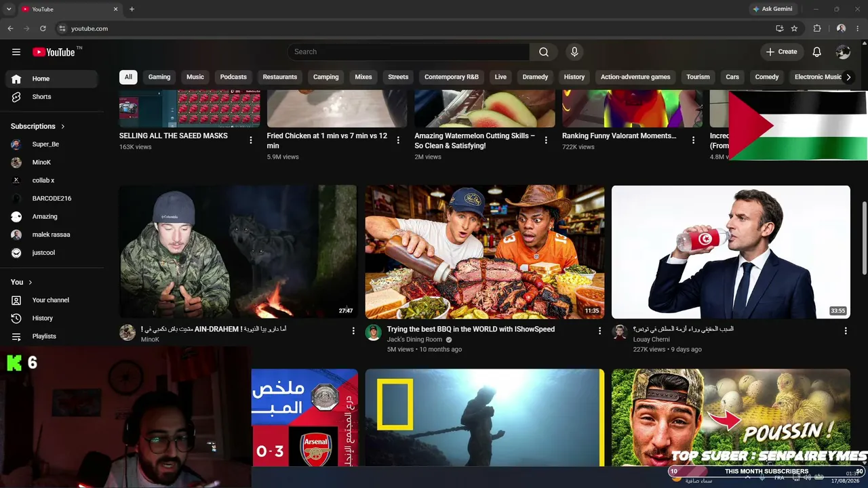
Task: Select the All filter chip
Action: (128, 77)
